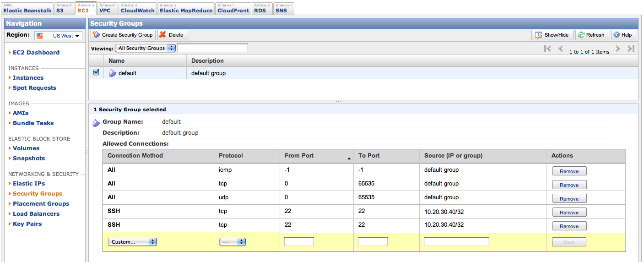The width and height of the screenshot is (644, 262).
Task: Go to previous page of items
Action: point(561,49)
